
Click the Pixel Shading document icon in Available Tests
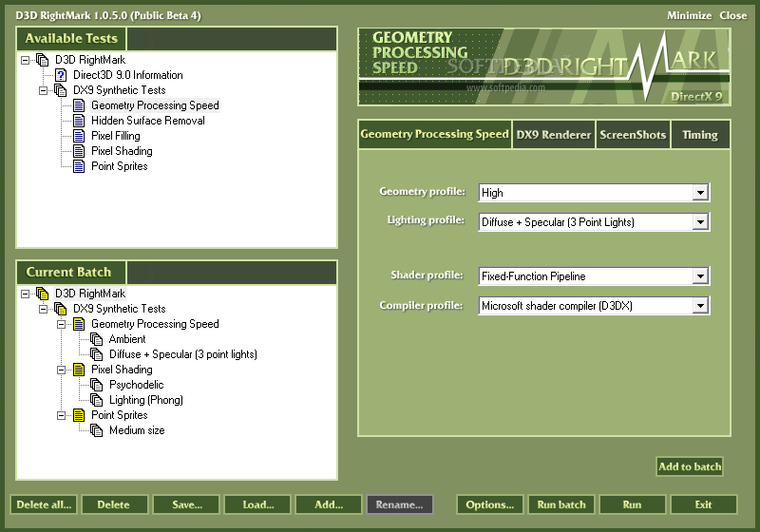pyautogui.click(x=79, y=151)
